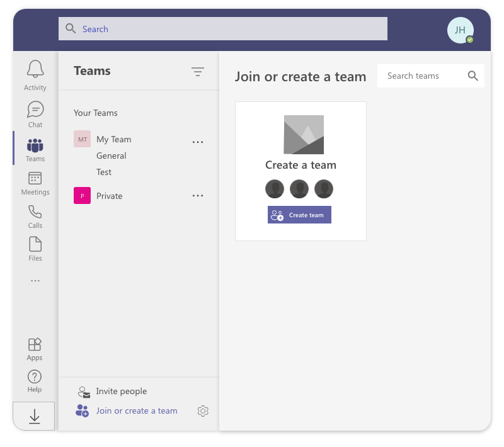Click the magnifier icon in top Search bar
504x447 pixels.
71,28
